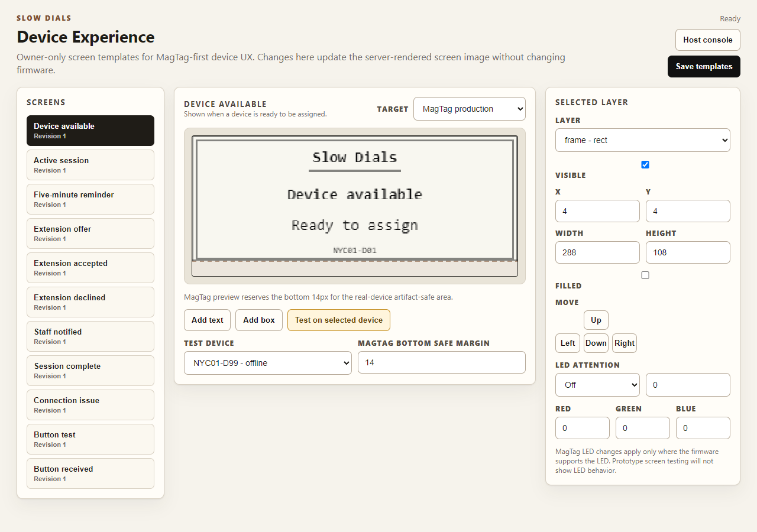
Task: Focus the LED Attention value field
Action: [x=688, y=385]
